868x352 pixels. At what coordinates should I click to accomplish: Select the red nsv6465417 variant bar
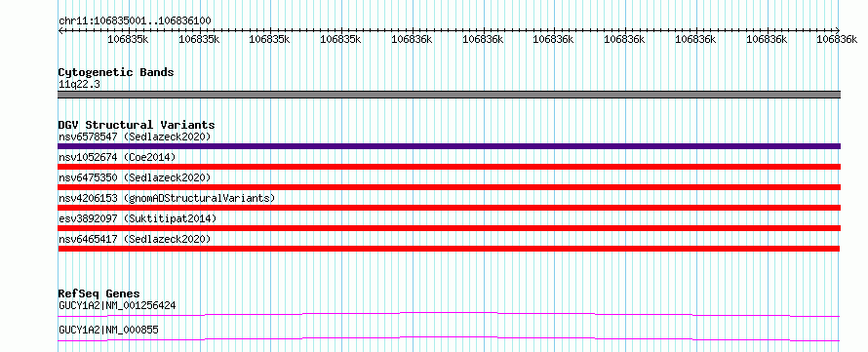[x=449, y=249]
